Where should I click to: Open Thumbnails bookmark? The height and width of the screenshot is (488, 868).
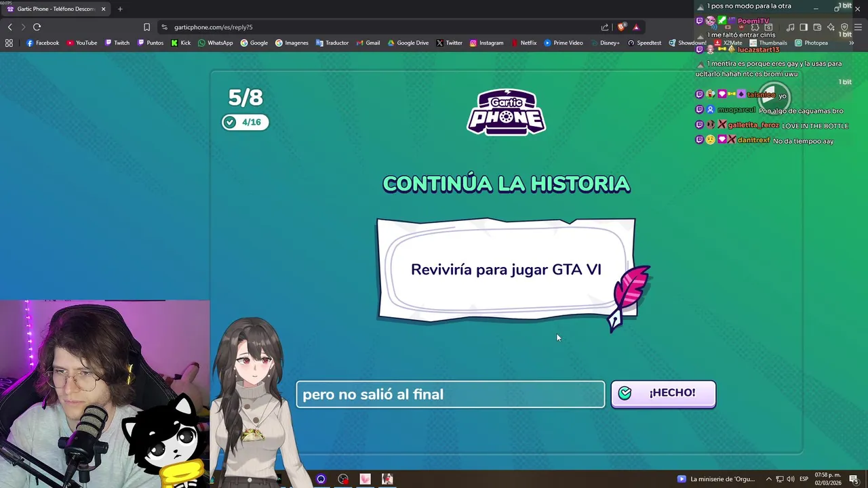(768, 43)
